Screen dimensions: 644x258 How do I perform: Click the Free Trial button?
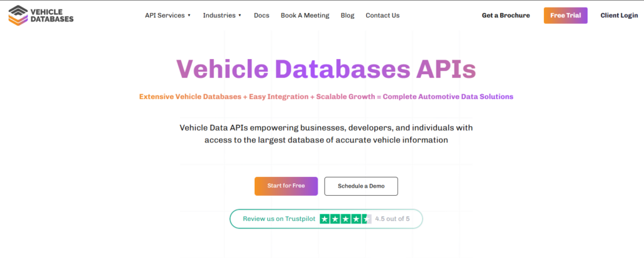tap(565, 16)
